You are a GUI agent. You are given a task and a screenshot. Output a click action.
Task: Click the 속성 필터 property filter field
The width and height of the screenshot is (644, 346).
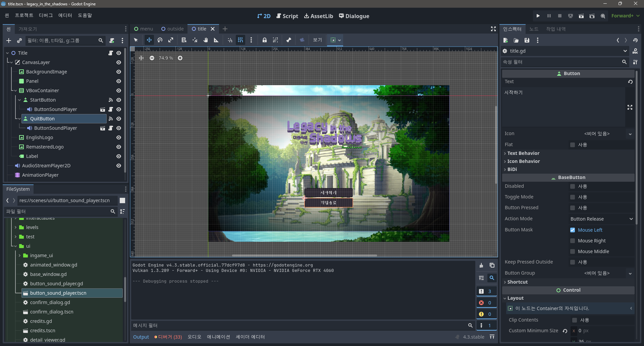[x=565, y=62]
